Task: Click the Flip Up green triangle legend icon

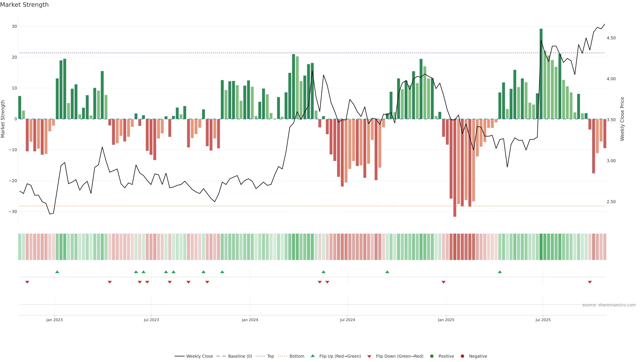Action: point(312,356)
